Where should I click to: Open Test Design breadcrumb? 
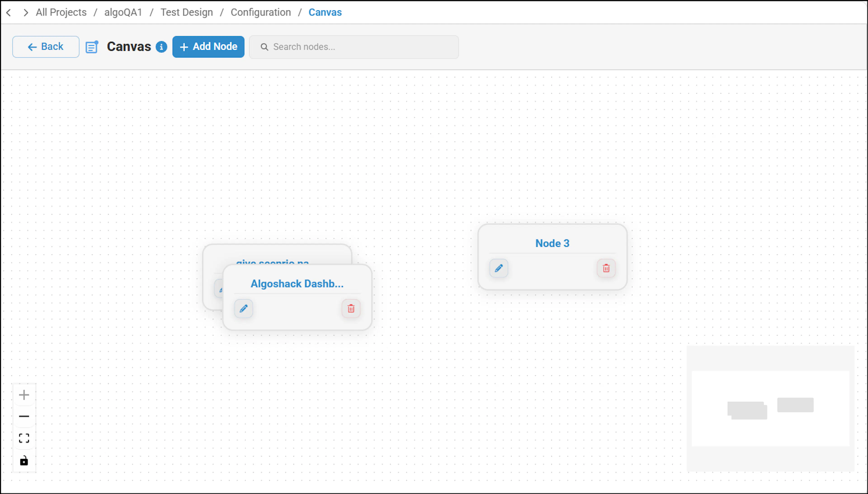(187, 12)
